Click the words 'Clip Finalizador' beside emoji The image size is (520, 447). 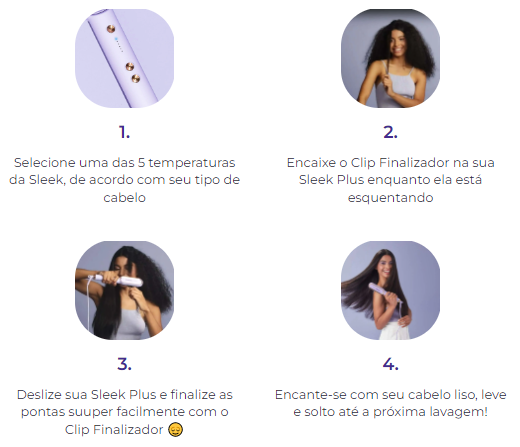tap(114, 430)
